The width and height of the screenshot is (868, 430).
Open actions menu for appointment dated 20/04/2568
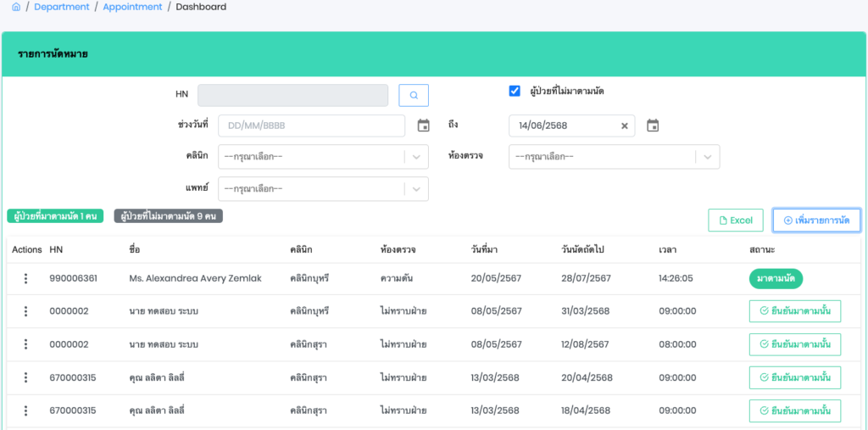(26, 377)
